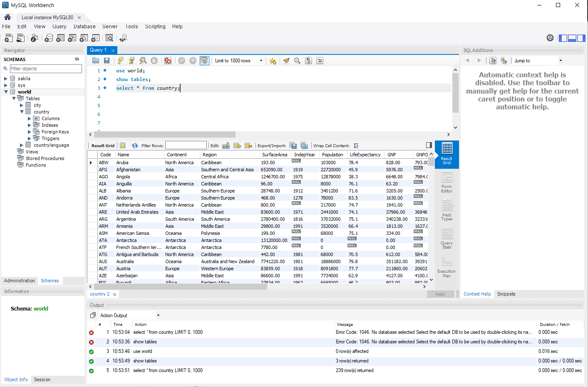Open the Field Types view
Viewport: 588px width, 387px height.
click(x=447, y=210)
